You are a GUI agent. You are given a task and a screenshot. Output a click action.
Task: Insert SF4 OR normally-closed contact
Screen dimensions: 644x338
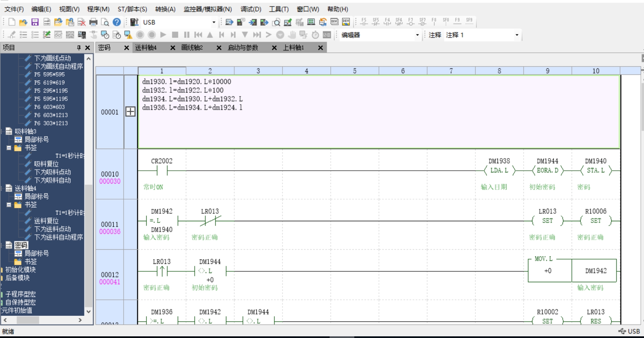(x=399, y=22)
